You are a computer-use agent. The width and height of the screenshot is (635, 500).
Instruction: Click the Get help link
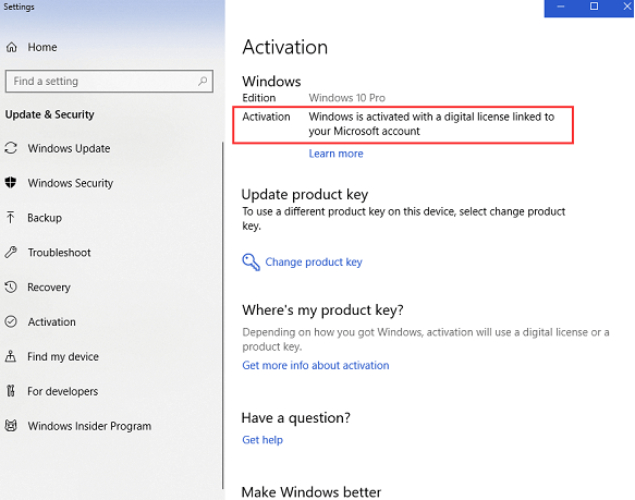pos(263,440)
